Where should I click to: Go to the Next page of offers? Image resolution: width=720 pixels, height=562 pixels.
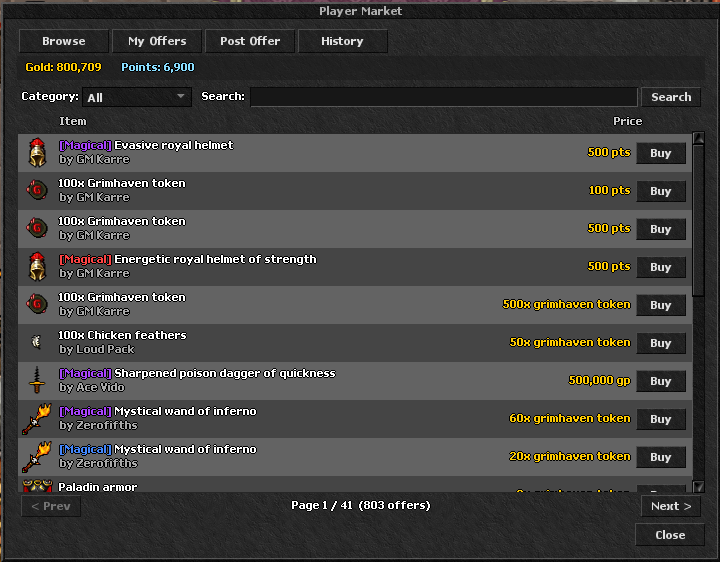(x=671, y=506)
